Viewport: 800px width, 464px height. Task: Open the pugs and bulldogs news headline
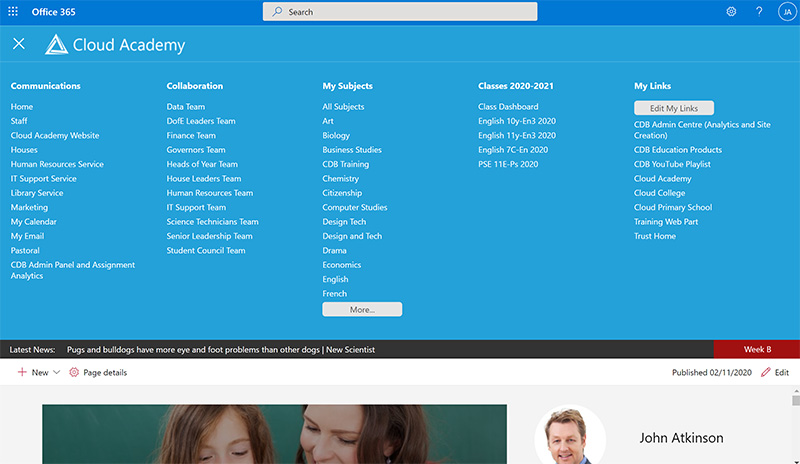[x=221, y=350]
